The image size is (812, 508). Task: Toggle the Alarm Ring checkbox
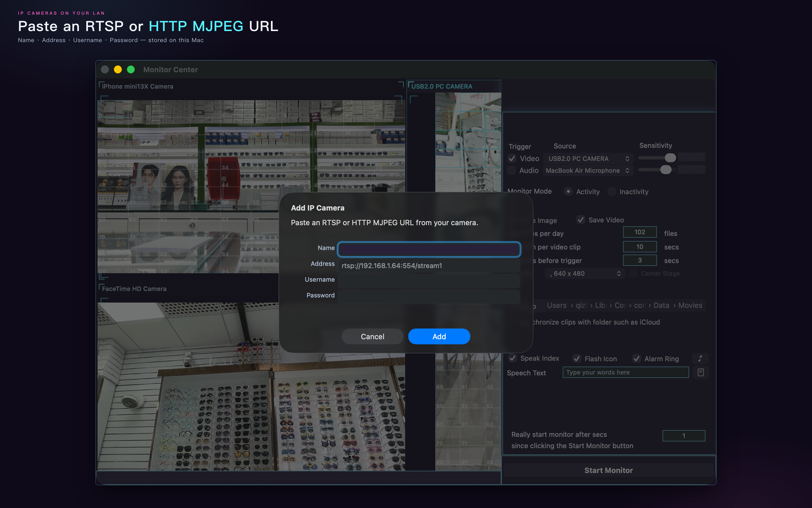point(637,358)
